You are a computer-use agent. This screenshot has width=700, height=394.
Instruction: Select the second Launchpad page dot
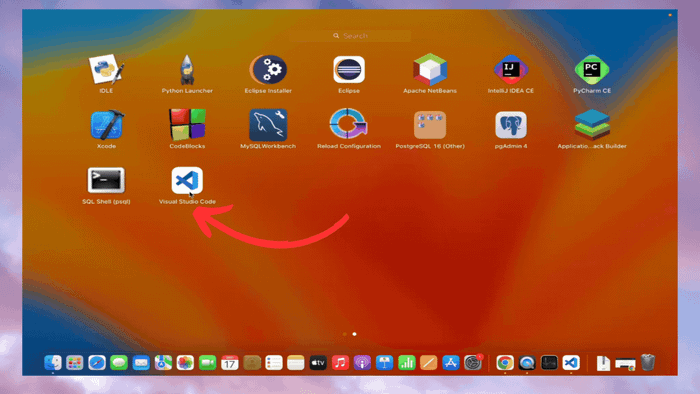click(354, 334)
